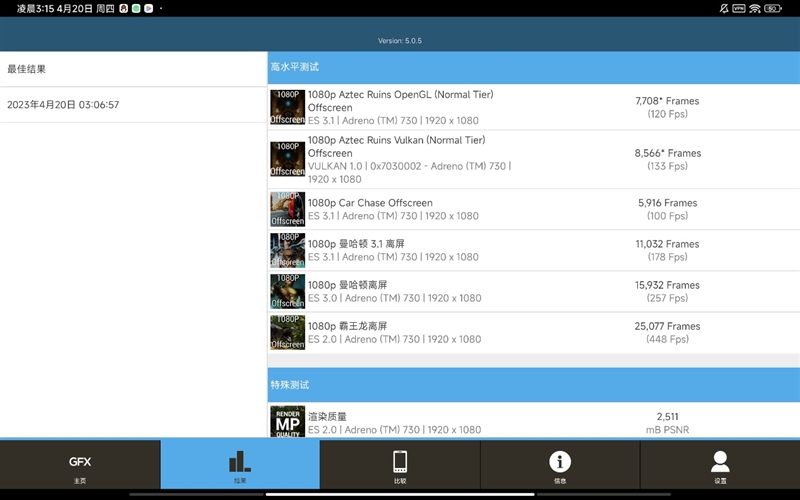Click the Manhattan 3.1 offscreen thumbnail
The width and height of the screenshot is (800, 500).
point(287,250)
